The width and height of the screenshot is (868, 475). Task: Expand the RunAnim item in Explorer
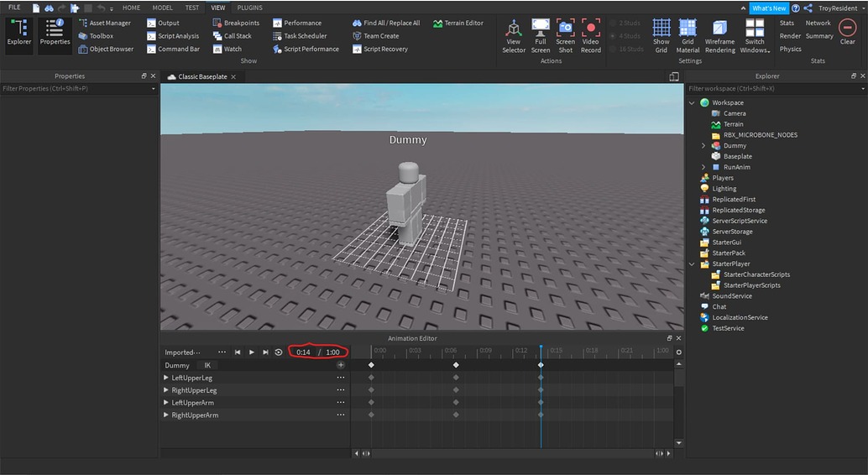[703, 167]
